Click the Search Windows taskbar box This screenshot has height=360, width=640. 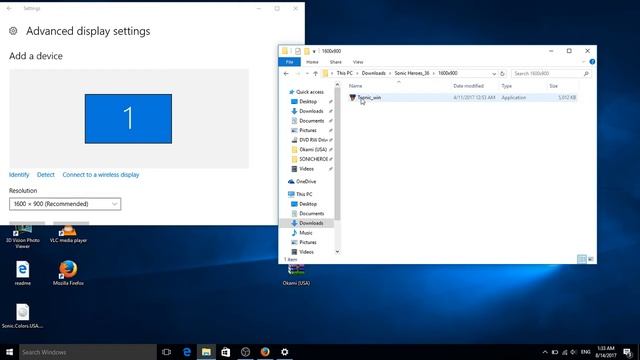click(88, 352)
